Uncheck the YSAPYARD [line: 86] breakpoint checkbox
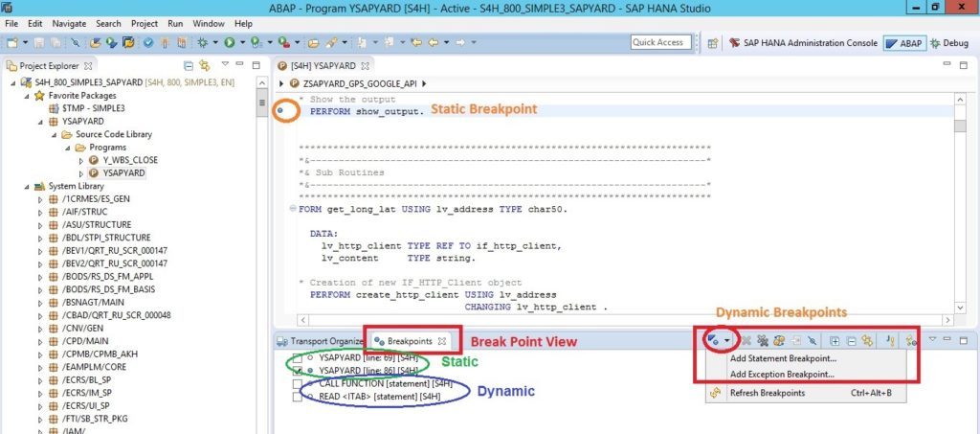 tap(298, 371)
